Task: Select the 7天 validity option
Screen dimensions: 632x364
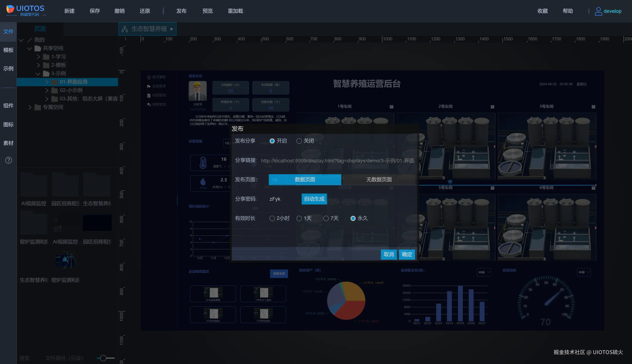Action: pyautogui.click(x=326, y=218)
